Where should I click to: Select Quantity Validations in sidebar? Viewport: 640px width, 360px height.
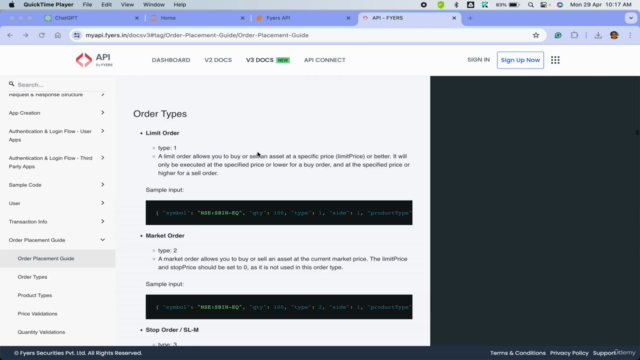[41, 332]
